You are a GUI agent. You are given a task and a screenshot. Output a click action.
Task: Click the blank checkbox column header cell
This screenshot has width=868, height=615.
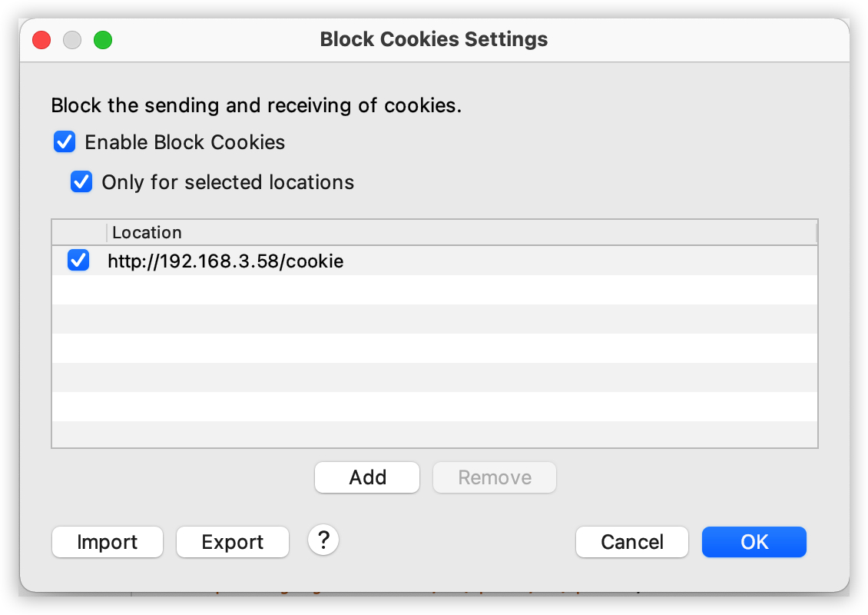[x=79, y=232]
